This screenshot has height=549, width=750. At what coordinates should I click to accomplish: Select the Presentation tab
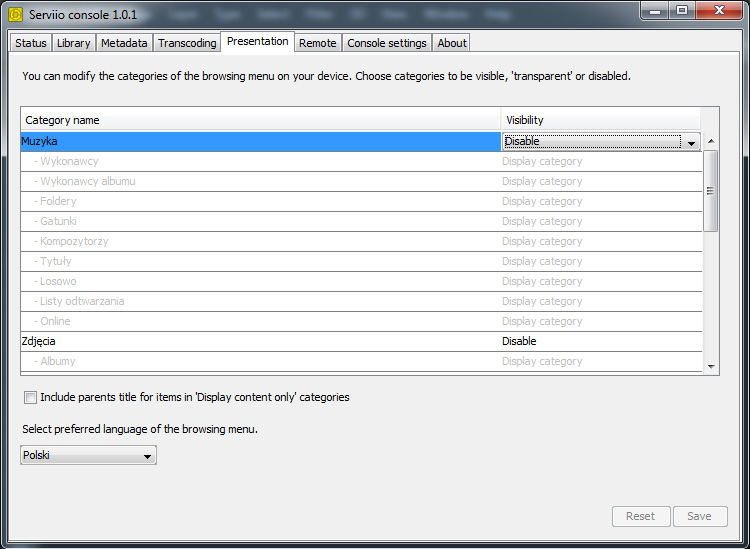coord(257,42)
